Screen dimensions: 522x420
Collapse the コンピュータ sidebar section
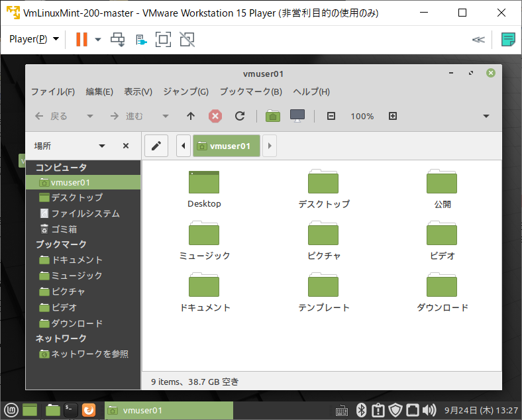click(x=61, y=168)
